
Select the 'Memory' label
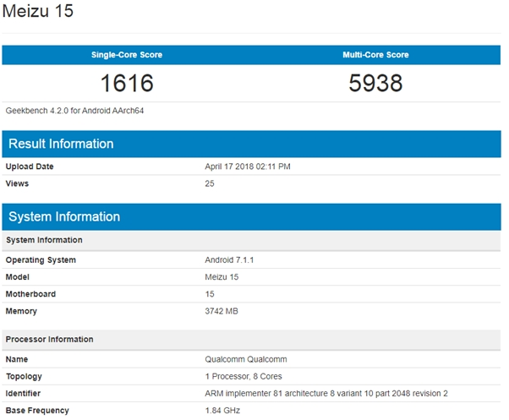tap(21, 311)
